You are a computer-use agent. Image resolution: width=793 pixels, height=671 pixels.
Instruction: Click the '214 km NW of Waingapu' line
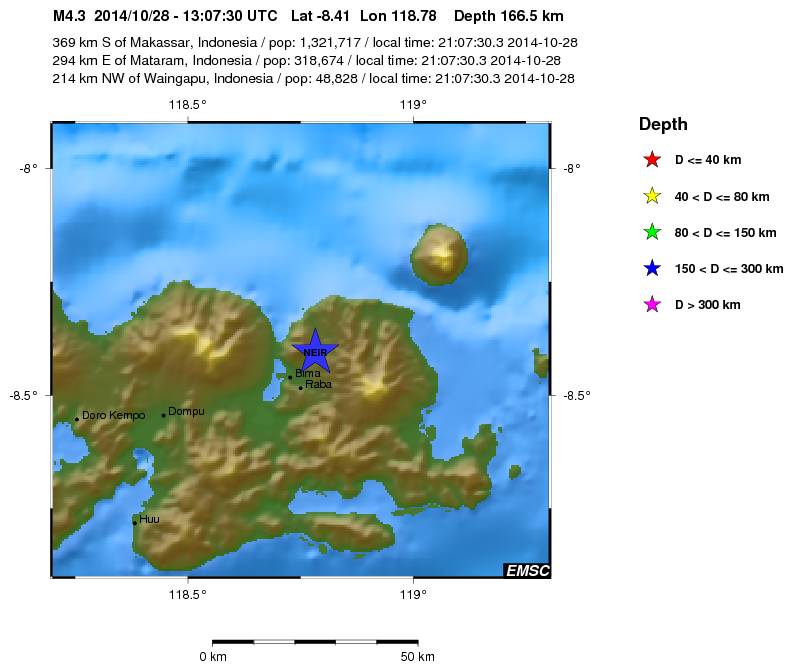[x=314, y=78]
